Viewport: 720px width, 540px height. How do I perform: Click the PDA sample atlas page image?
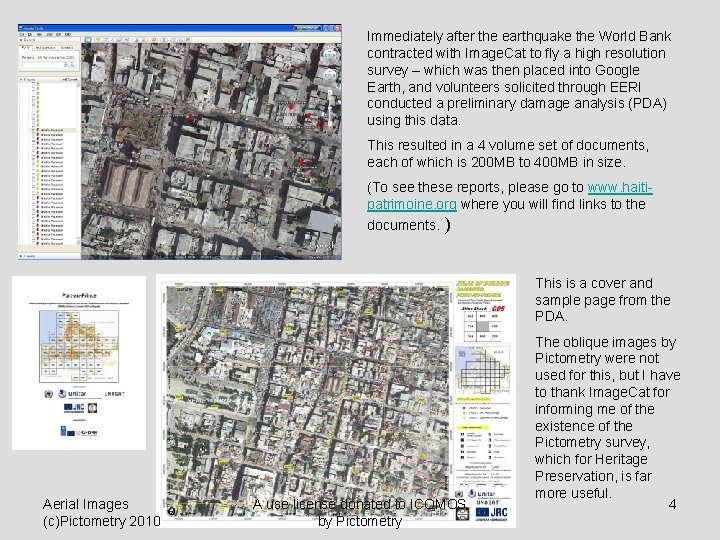[336, 401]
